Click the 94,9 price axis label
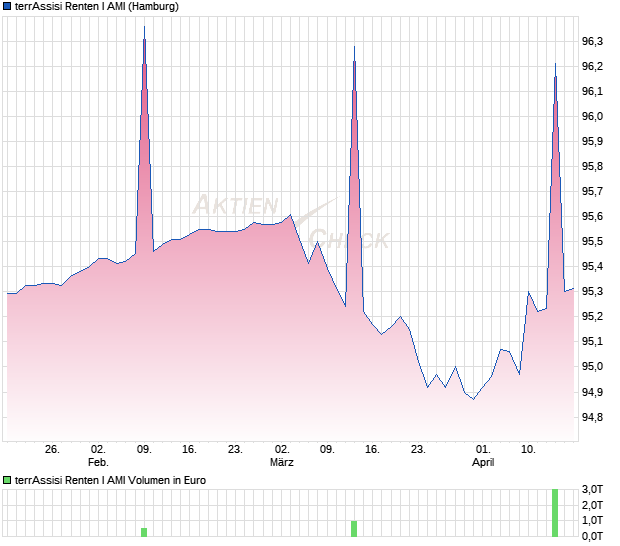 [x=592, y=392]
